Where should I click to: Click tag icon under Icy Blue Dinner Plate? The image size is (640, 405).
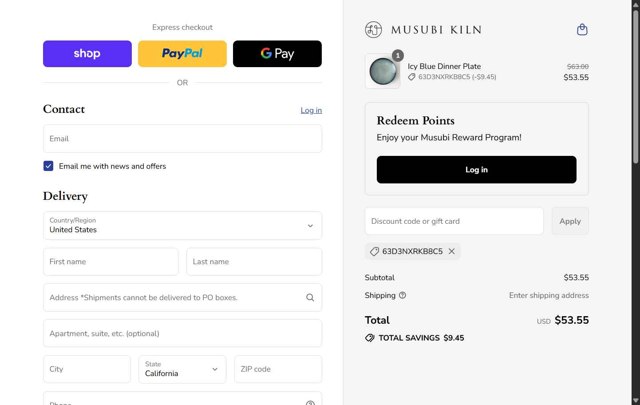[x=411, y=77]
